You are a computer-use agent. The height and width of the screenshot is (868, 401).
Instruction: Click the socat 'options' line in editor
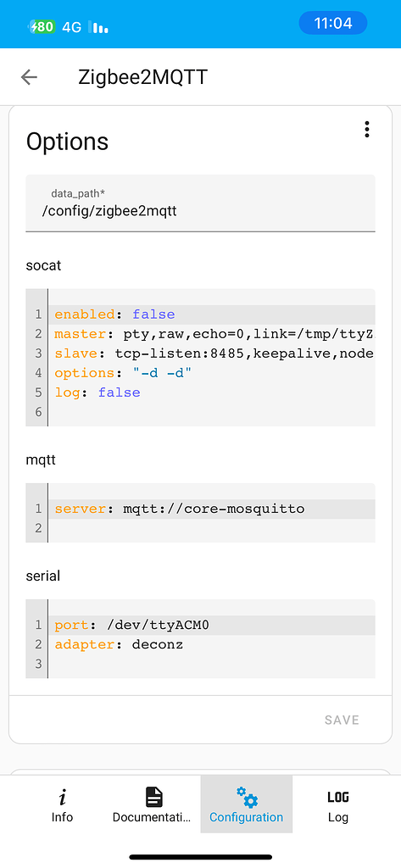(x=212, y=373)
